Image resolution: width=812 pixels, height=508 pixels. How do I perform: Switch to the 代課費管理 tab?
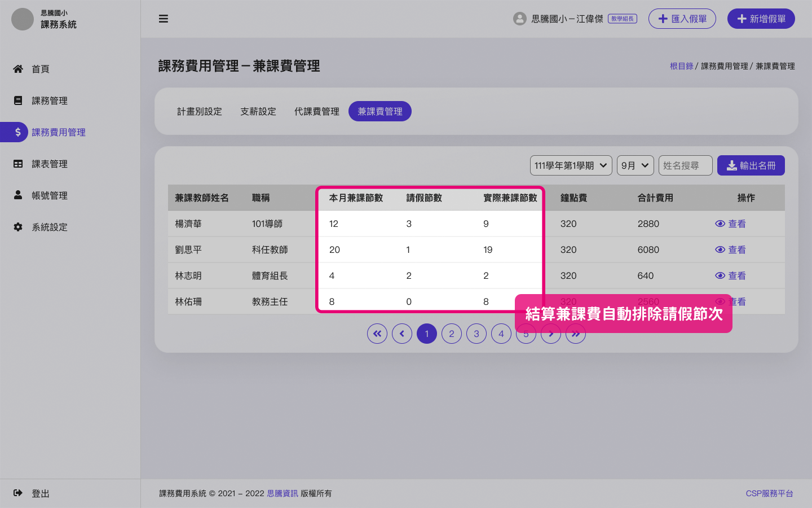pos(316,111)
